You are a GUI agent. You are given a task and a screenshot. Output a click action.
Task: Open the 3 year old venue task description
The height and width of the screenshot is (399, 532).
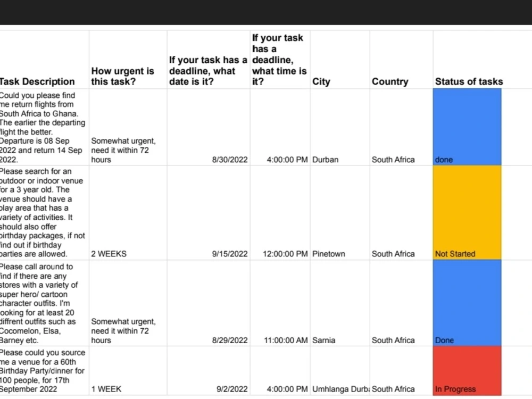pyautogui.click(x=44, y=213)
